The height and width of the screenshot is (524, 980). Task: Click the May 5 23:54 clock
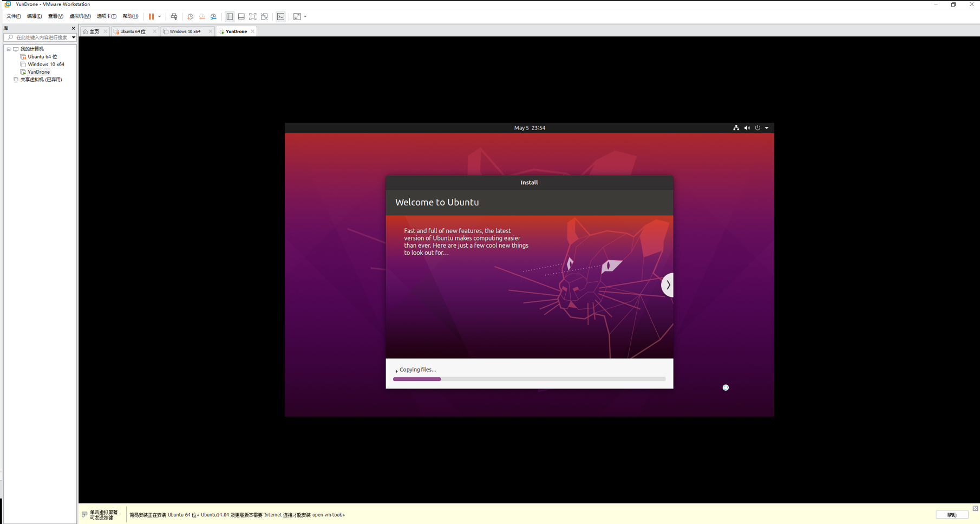coord(530,128)
